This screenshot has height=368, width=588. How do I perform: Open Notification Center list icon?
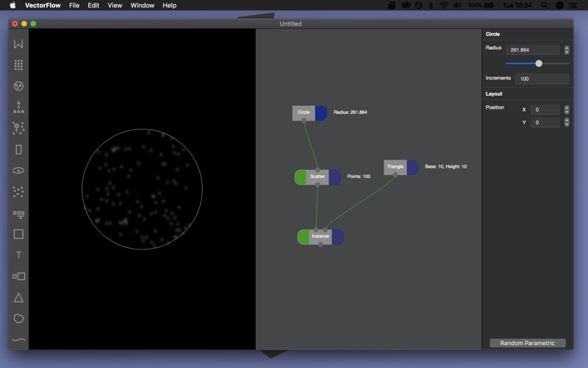click(x=573, y=5)
